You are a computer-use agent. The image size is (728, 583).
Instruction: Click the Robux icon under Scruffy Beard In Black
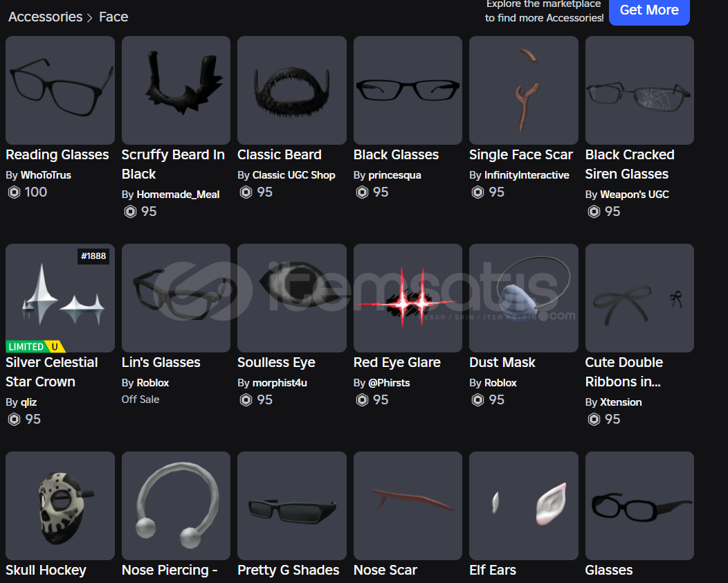131,212
